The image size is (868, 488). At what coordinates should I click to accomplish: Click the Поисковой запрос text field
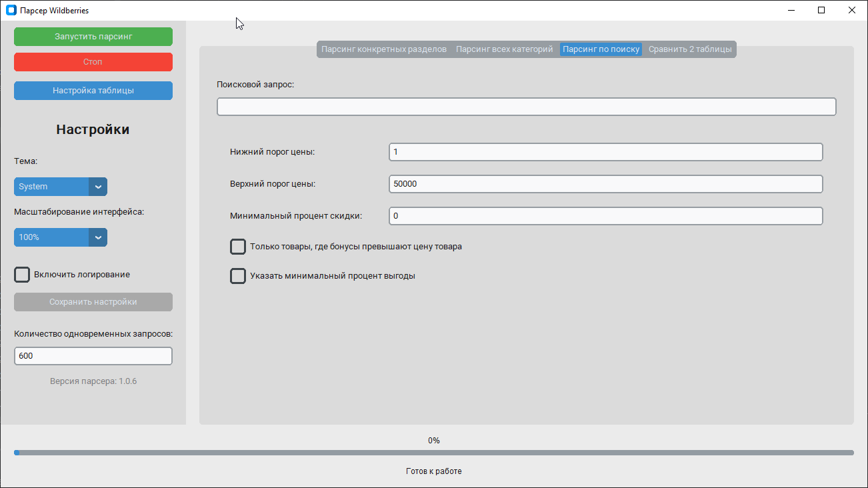(526, 107)
